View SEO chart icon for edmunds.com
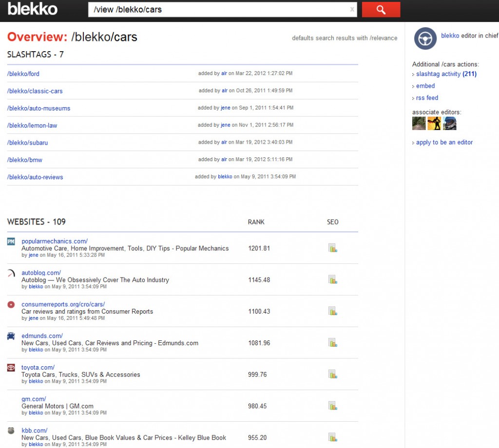Screen dimensions: 499x448 click(x=332, y=342)
